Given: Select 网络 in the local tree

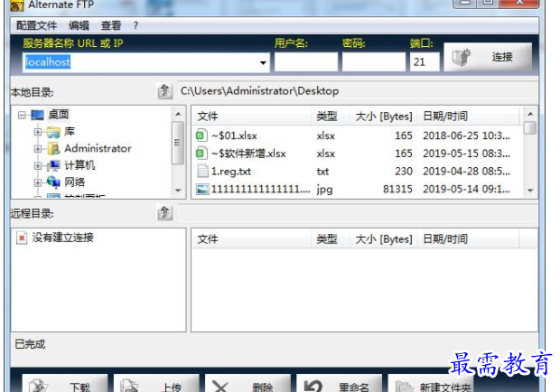Looking at the screenshot, I should click(75, 182).
